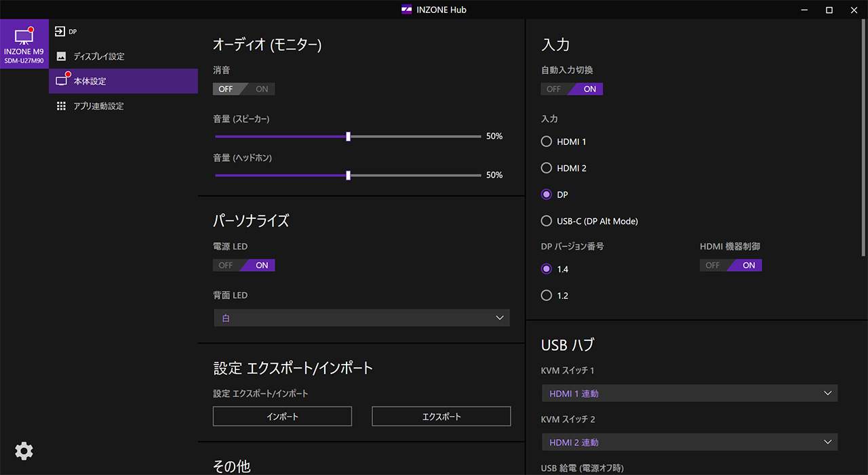Click the INZONE Hub logo in title bar
The height and width of the screenshot is (475, 868).
pos(407,9)
